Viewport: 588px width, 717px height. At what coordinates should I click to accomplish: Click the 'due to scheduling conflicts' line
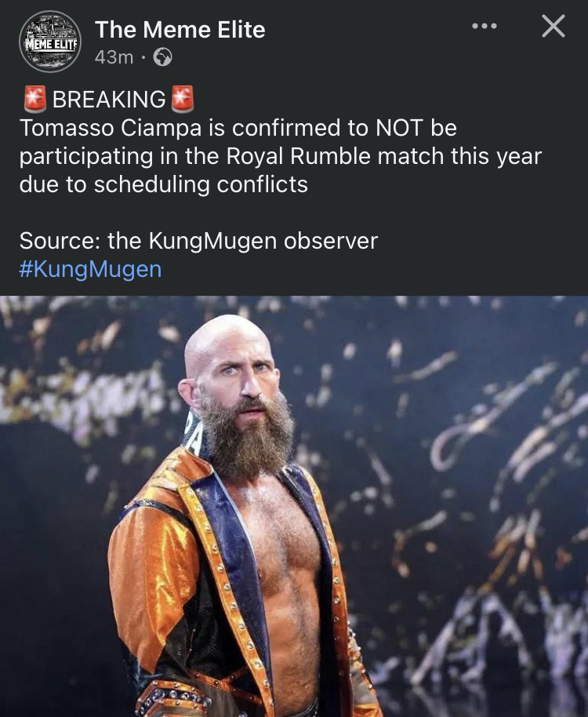[x=164, y=184]
